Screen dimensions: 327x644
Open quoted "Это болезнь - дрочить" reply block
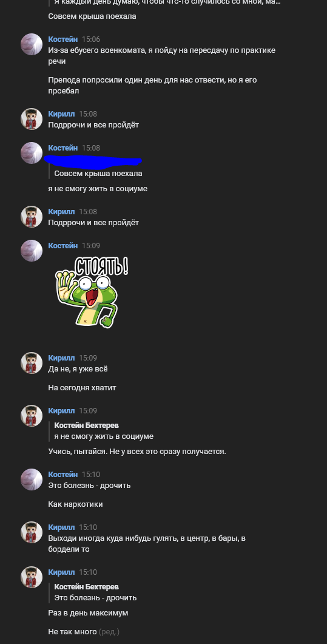pyautogui.click(x=95, y=592)
